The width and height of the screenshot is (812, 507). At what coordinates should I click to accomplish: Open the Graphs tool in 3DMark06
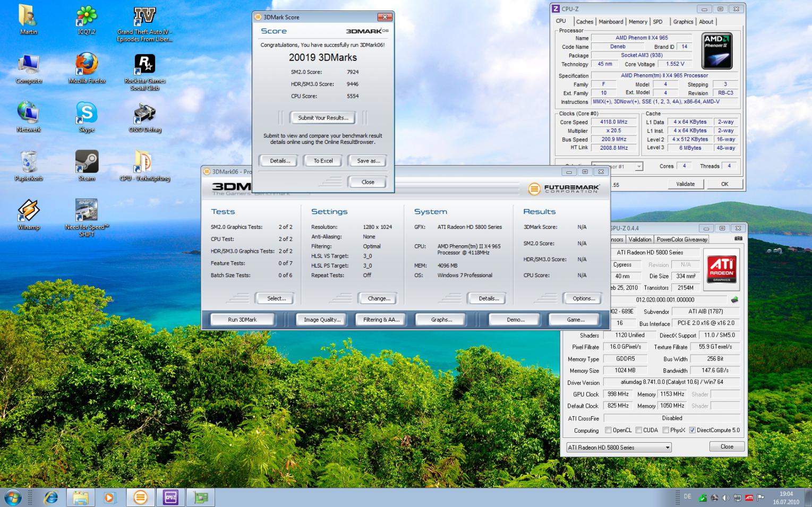coord(441,320)
